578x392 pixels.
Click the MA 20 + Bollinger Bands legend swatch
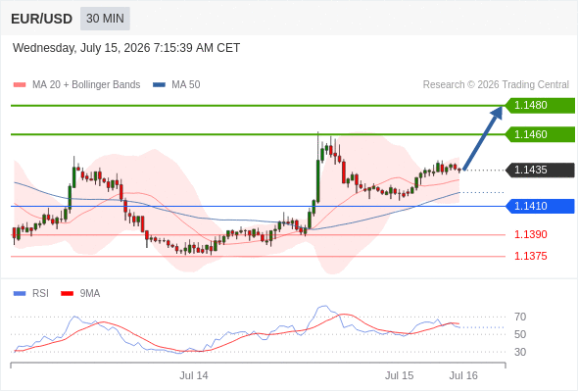(20, 85)
